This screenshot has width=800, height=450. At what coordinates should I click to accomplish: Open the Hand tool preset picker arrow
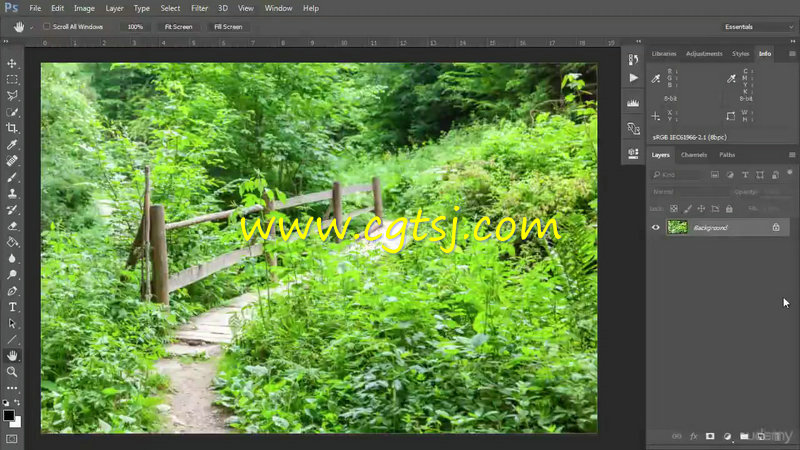(31, 28)
